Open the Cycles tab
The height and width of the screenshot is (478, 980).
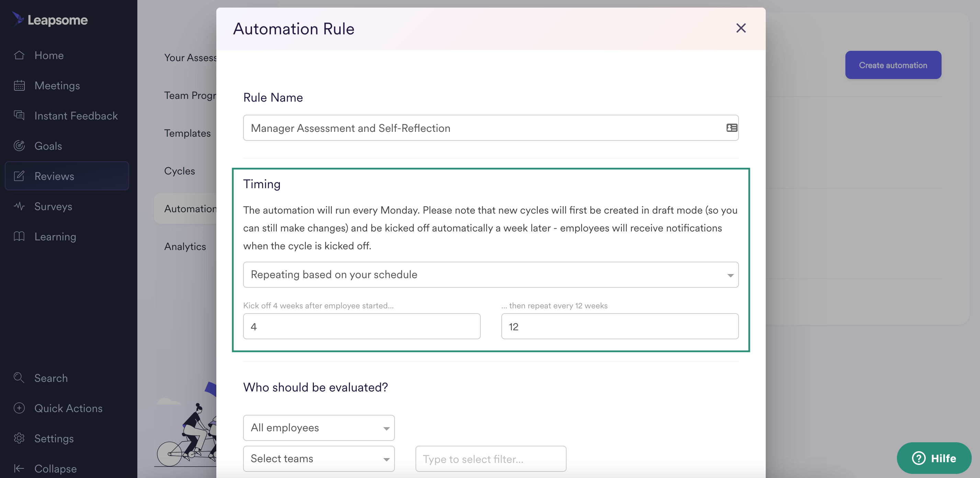click(x=180, y=171)
